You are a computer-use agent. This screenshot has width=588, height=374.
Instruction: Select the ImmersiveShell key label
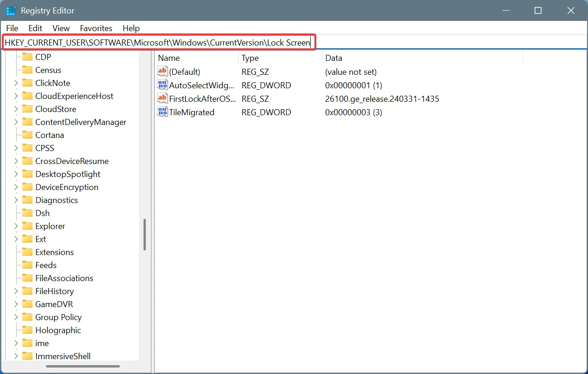(63, 356)
